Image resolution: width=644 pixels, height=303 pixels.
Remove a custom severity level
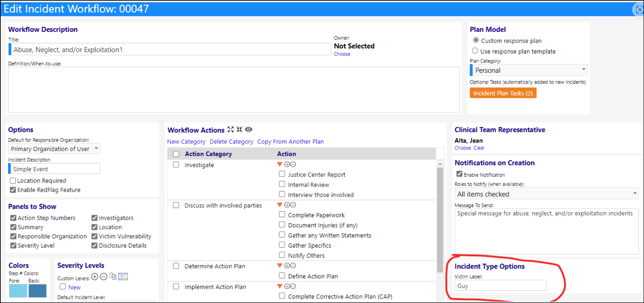[x=104, y=277]
